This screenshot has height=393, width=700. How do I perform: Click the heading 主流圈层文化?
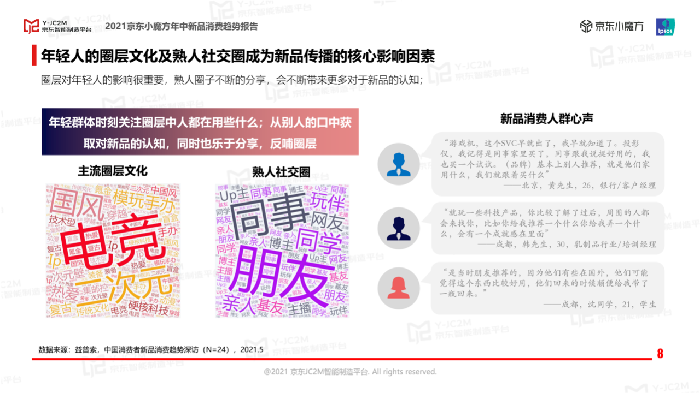tap(112, 171)
